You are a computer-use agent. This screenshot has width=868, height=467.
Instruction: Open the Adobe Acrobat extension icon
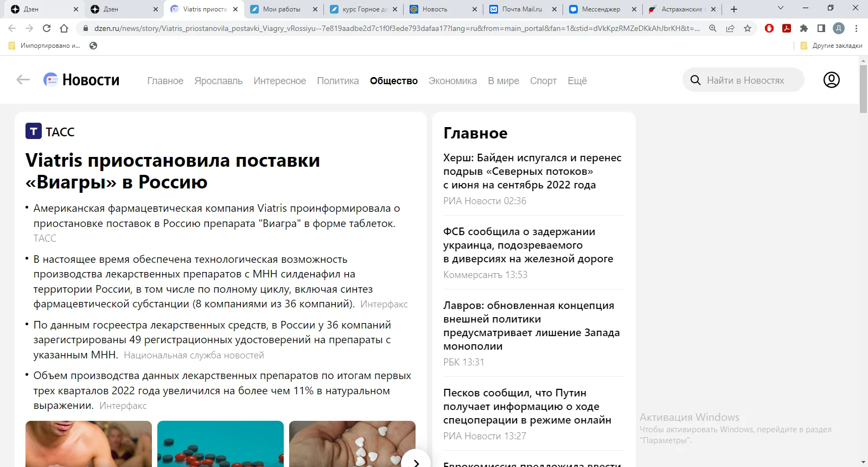787,28
